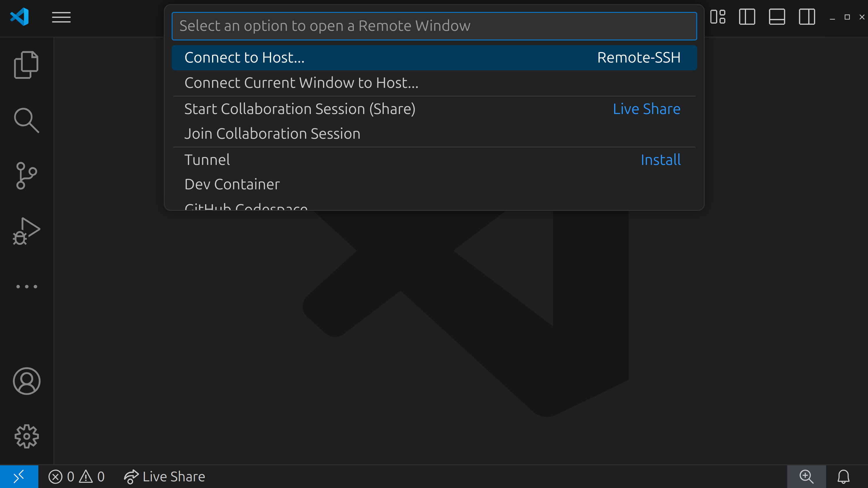
Task: Select "Connect to Host..." Remote-SSH option
Action: coord(434,58)
